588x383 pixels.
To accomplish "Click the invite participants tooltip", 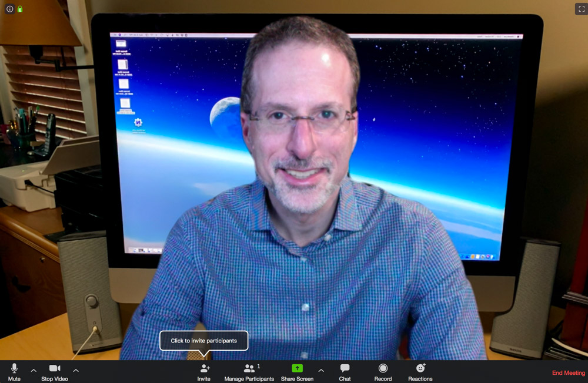I will coord(203,341).
